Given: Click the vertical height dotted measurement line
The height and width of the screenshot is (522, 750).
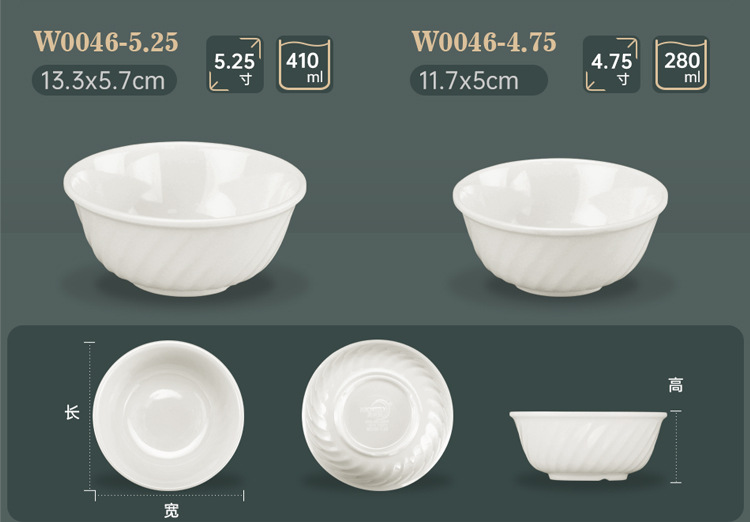Looking at the screenshot, I should (676, 446).
